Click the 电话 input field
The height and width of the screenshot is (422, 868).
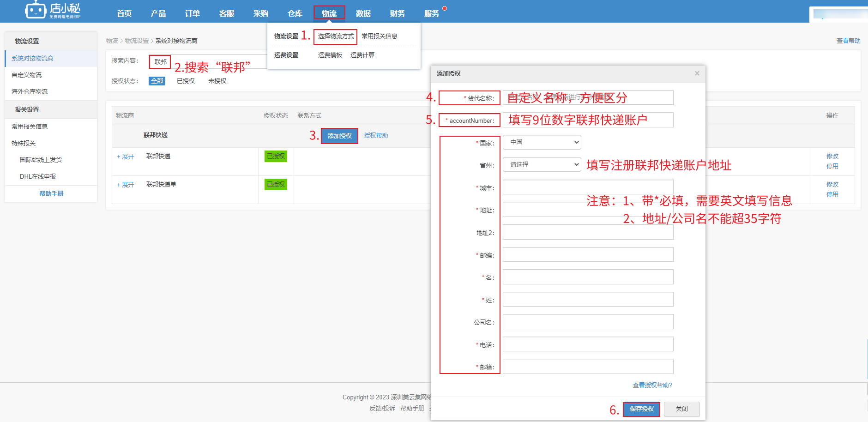tap(588, 344)
